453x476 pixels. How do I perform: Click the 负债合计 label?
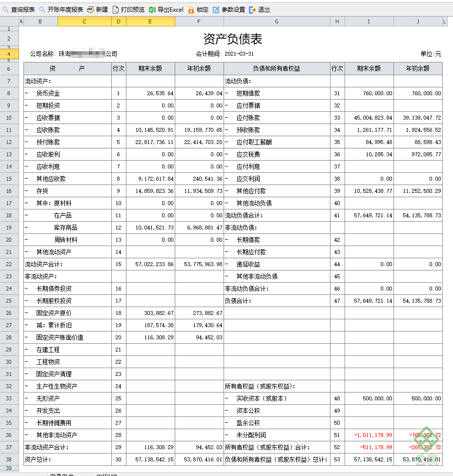238,301
